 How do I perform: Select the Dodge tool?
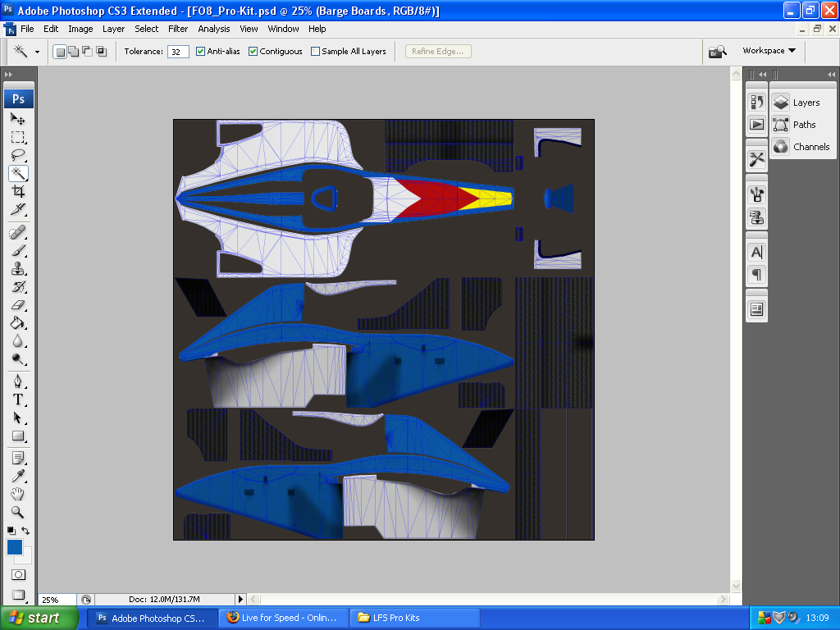pos(18,359)
